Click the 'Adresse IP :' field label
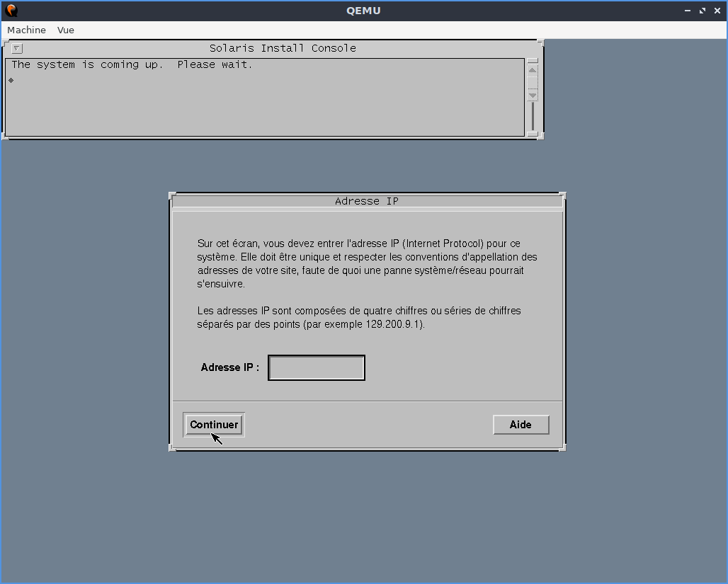728x584 pixels. 230,367
